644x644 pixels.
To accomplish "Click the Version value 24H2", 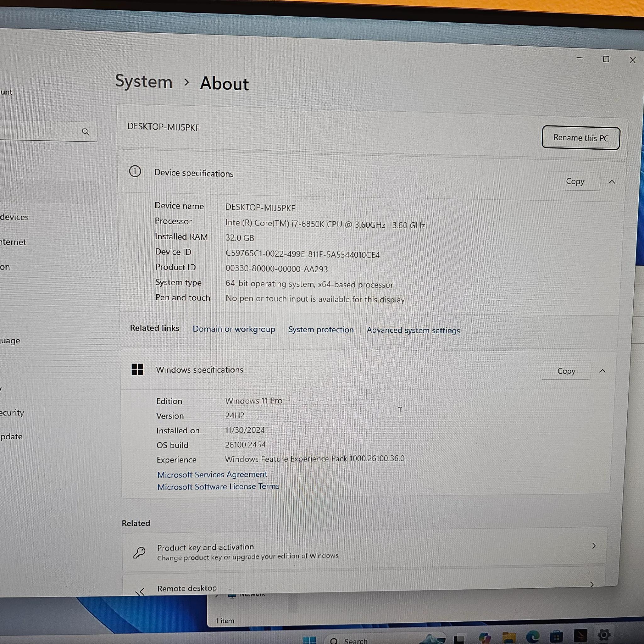I will click(235, 415).
